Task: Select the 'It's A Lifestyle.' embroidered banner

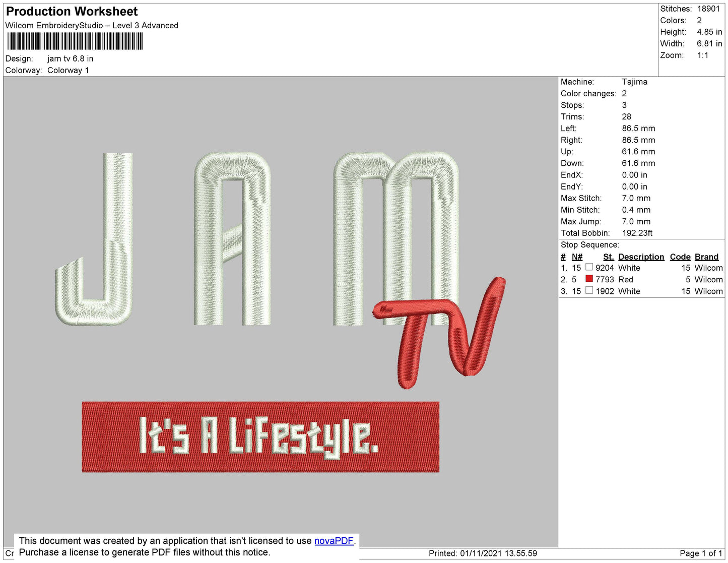Action: point(260,437)
